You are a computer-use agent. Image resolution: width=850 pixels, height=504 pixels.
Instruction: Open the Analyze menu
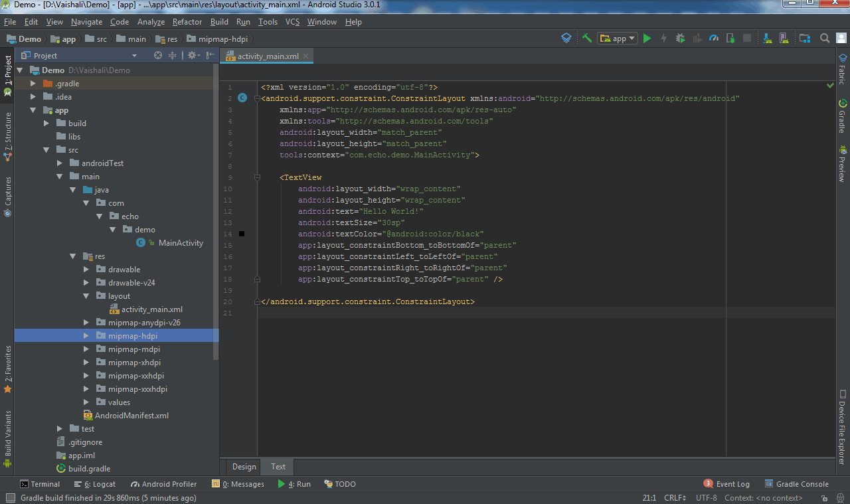[x=151, y=22]
